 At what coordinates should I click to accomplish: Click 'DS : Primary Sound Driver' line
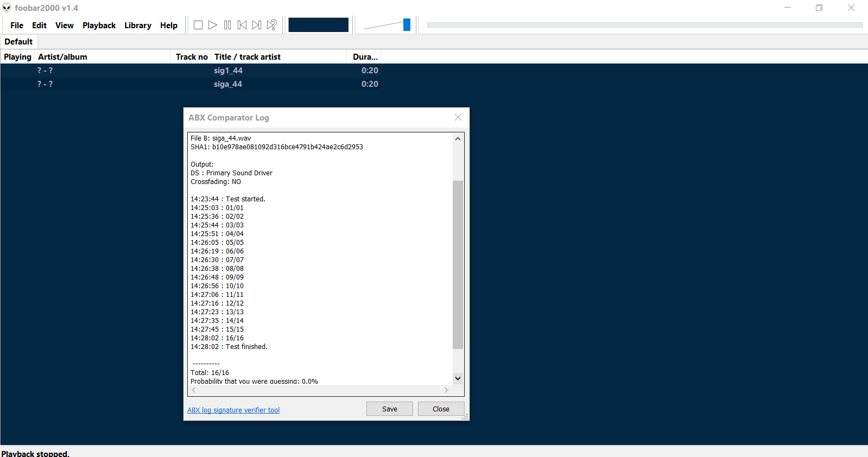(x=232, y=173)
